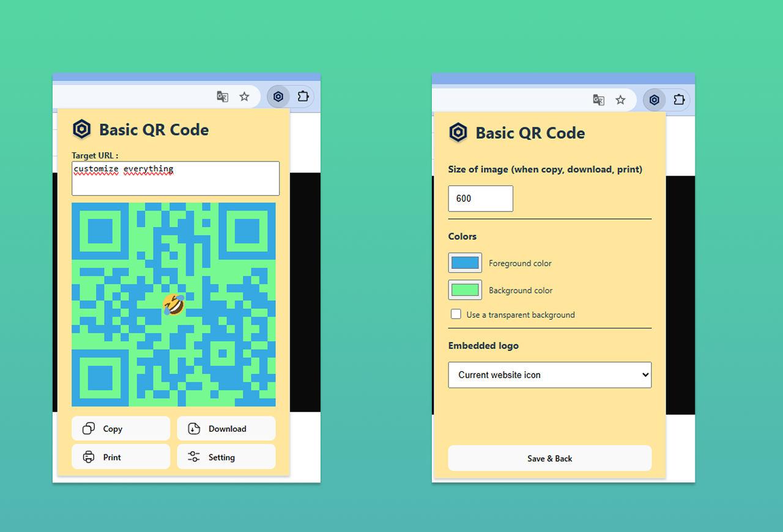Click the QR code extension icon in left toolbar
This screenshot has height=532, width=783.
point(278,97)
